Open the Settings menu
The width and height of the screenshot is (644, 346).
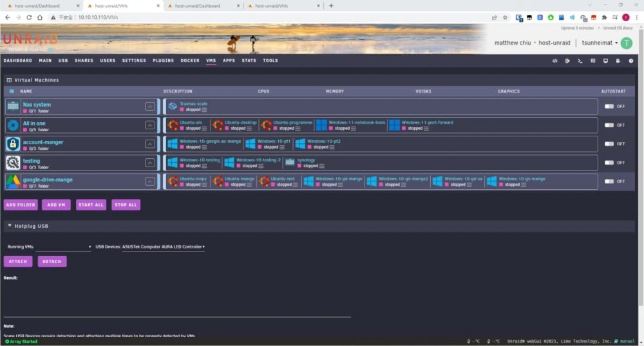(x=134, y=60)
